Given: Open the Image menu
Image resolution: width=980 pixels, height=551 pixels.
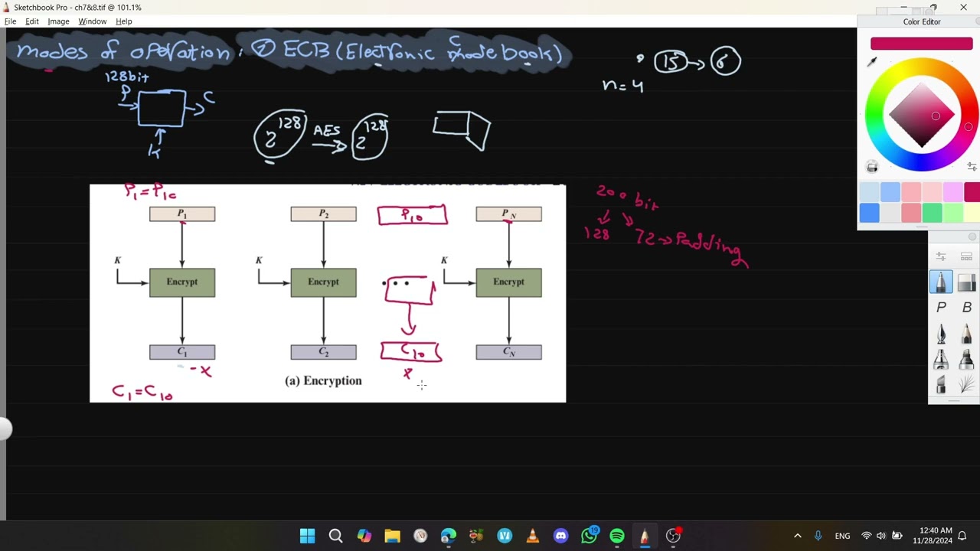Looking at the screenshot, I should click(x=58, y=21).
